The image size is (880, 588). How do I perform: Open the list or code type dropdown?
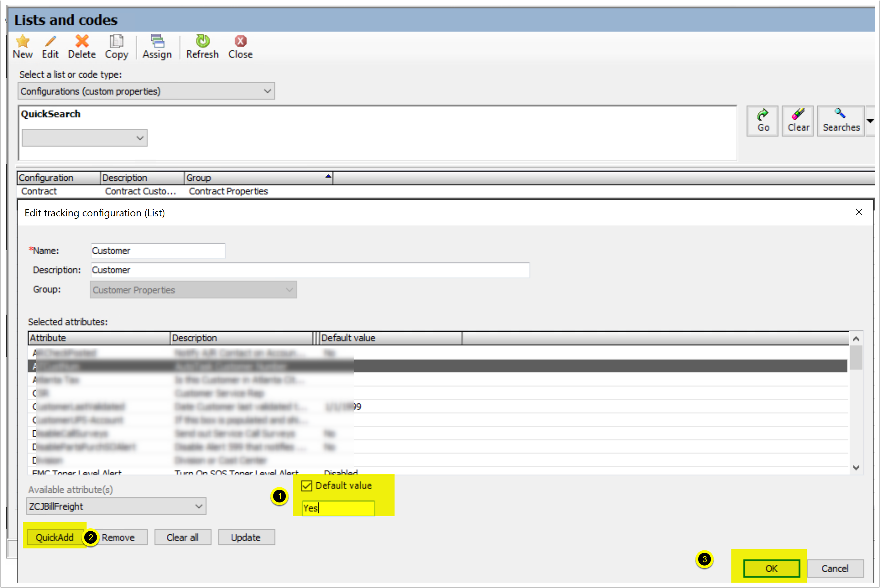click(146, 91)
